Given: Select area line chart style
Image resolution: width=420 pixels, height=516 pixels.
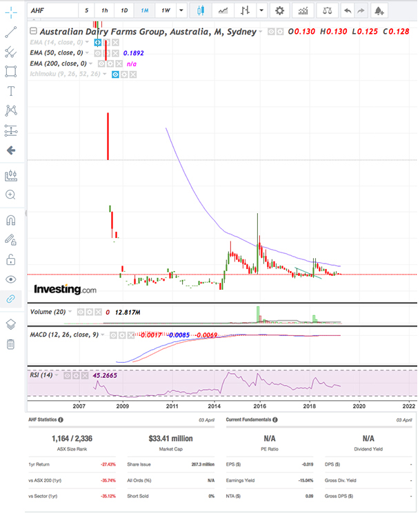Looking at the screenshot, I should [x=223, y=10].
